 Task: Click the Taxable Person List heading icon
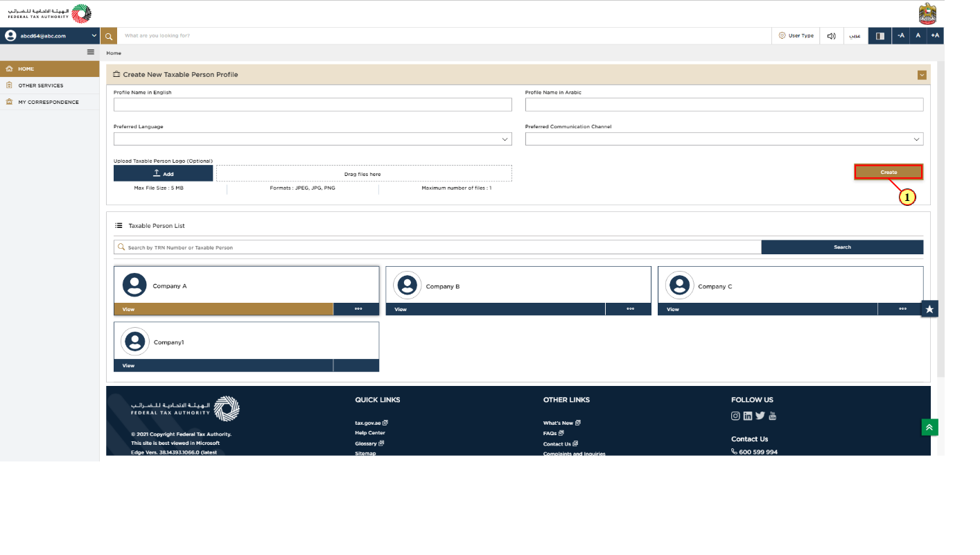(119, 226)
